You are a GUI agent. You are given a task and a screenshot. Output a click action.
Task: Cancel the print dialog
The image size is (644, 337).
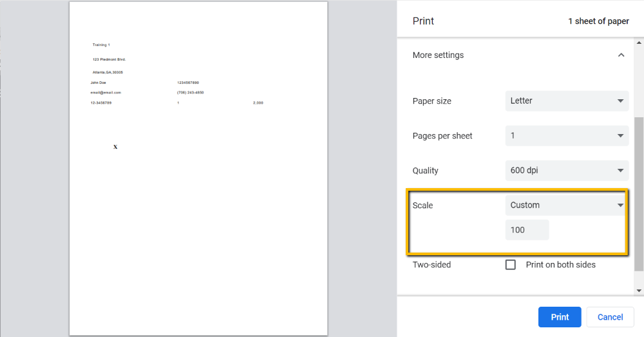coord(610,317)
